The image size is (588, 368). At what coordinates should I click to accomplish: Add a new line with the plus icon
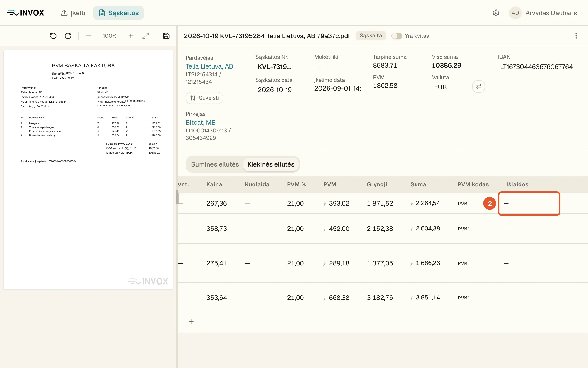[191, 322]
